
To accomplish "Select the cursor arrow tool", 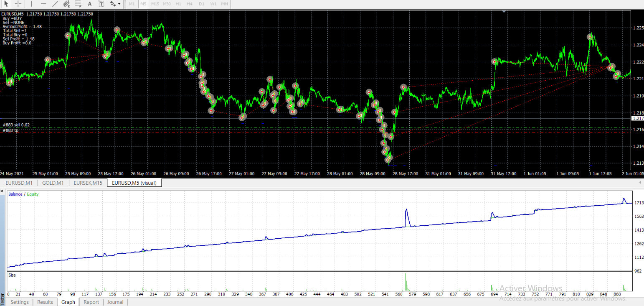I will tap(7, 4).
